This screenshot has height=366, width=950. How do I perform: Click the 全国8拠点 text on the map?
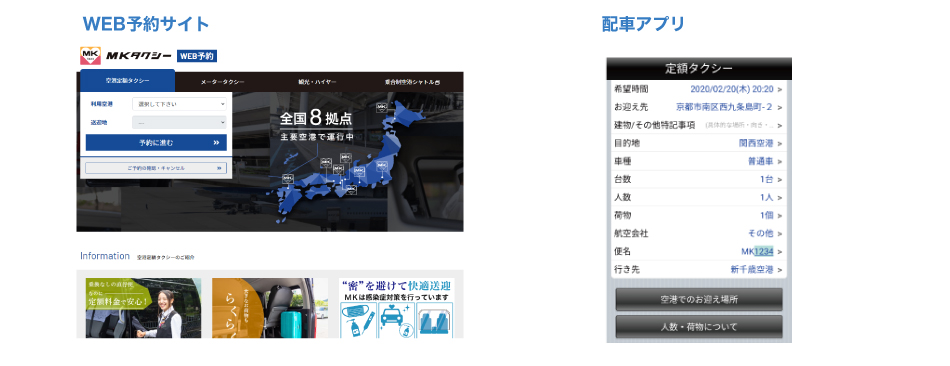point(316,117)
